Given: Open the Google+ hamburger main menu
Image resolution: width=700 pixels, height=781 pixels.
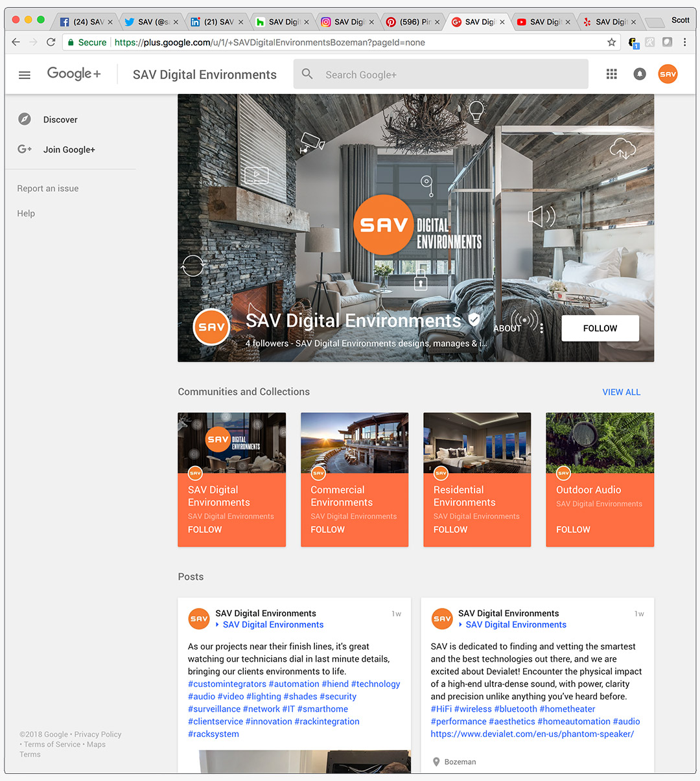Looking at the screenshot, I should [x=25, y=75].
